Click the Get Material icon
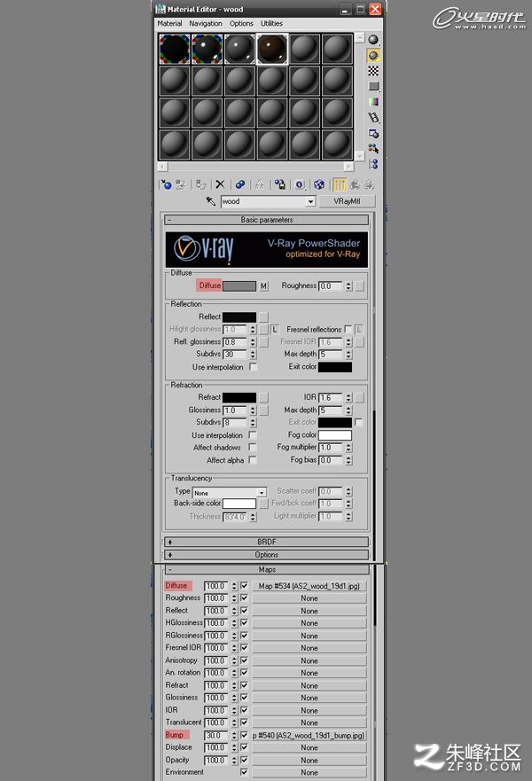This screenshot has height=781, width=532. (x=166, y=184)
